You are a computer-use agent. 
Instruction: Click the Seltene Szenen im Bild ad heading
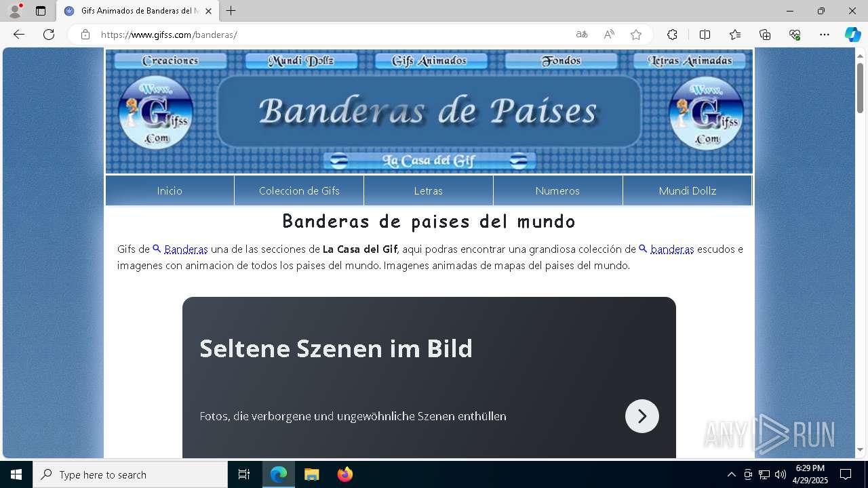coord(336,348)
